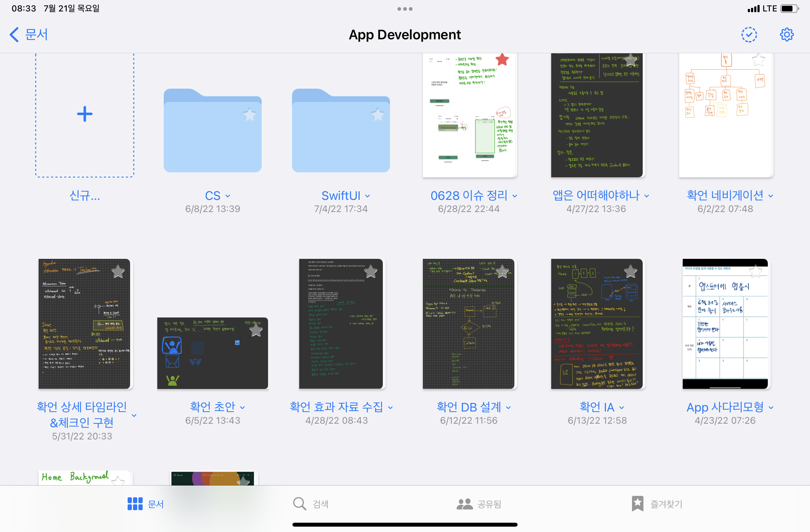Viewport: 810px width, 532px height.
Task: Open the SwiftUI folder name dropdown chevron
Action: point(367,196)
